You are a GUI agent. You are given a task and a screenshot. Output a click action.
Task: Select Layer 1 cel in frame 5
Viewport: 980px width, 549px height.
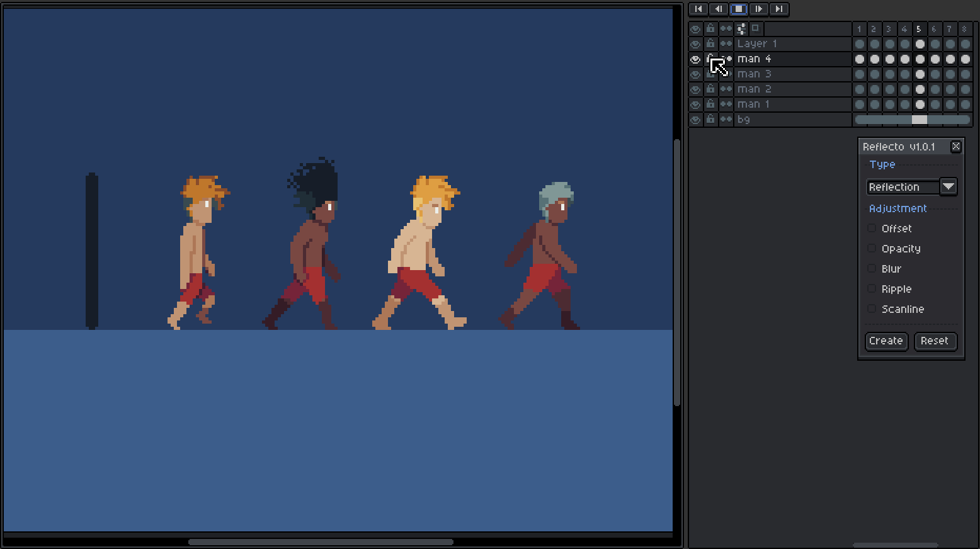tap(920, 44)
